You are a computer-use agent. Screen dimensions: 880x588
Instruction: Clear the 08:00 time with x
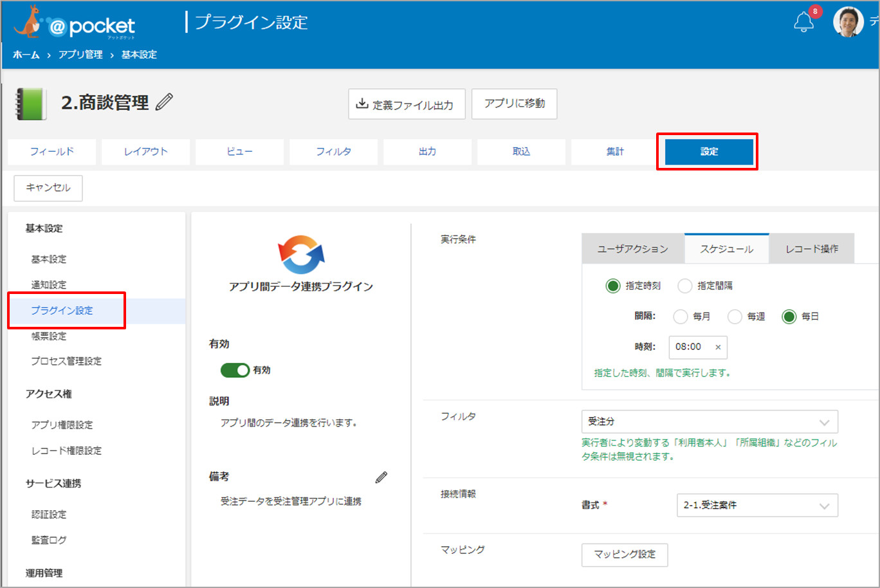tap(718, 347)
